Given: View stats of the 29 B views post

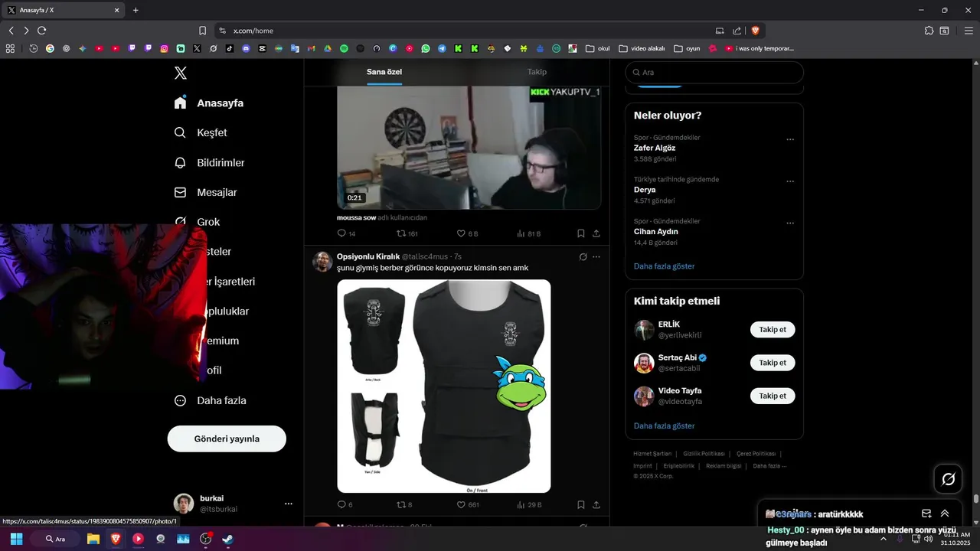Looking at the screenshot, I should (528, 505).
